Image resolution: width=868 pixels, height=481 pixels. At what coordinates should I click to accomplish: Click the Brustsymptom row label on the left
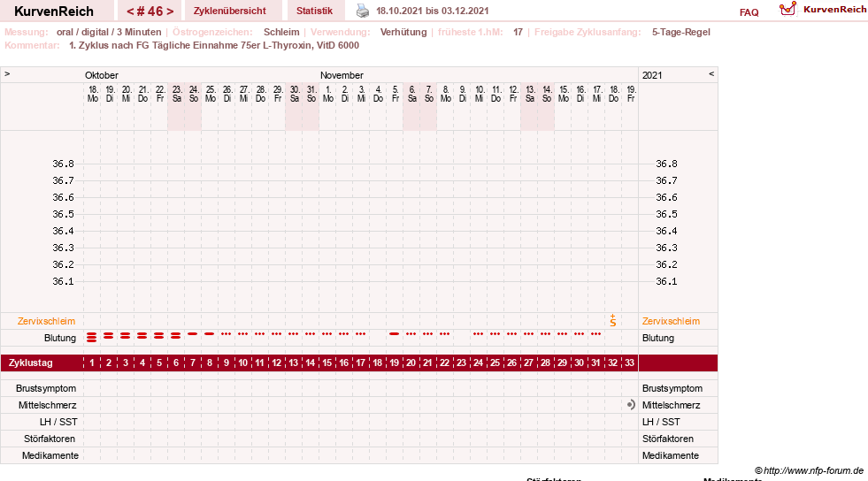coord(46,388)
